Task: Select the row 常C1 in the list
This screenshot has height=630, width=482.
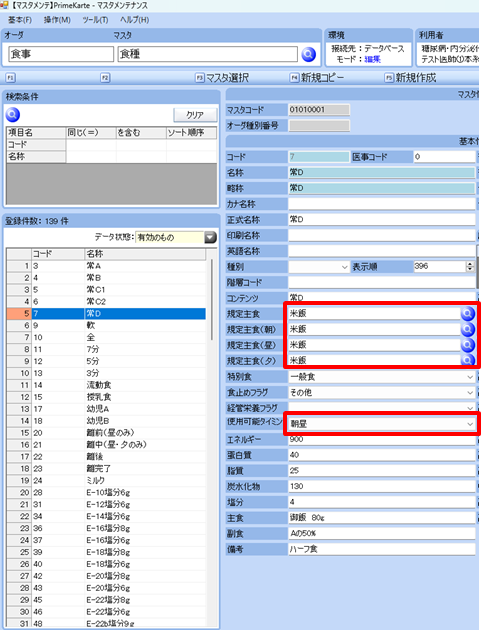Action: pyautogui.click(x=106, y=290)
